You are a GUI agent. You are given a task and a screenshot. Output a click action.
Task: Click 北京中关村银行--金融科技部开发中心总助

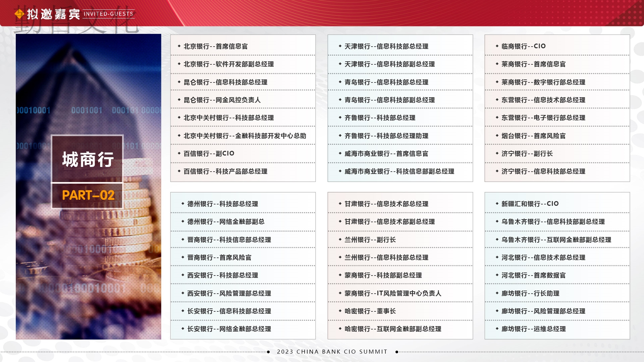[245, 136]
